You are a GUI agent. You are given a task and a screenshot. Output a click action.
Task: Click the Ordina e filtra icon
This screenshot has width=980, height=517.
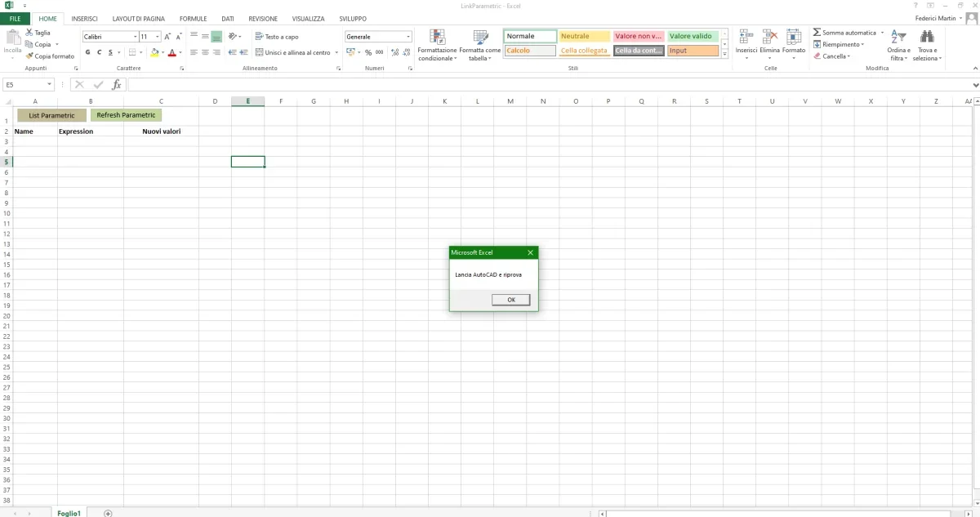point(898,37)
